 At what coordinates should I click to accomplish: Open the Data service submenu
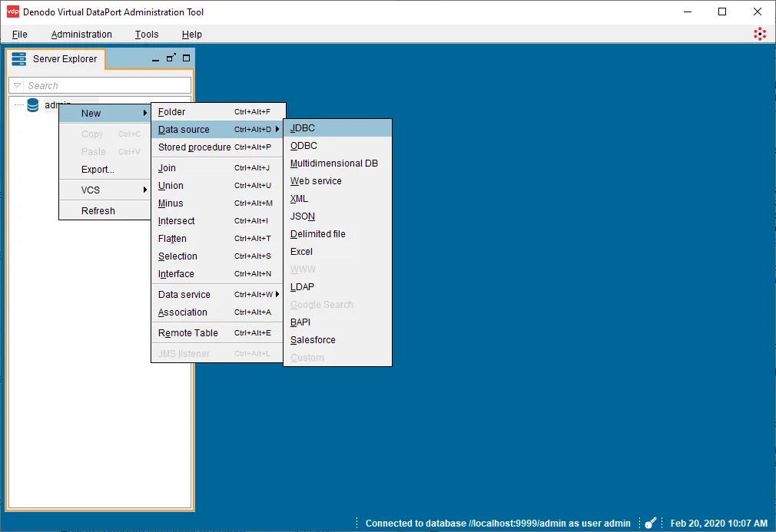point(184,294)
